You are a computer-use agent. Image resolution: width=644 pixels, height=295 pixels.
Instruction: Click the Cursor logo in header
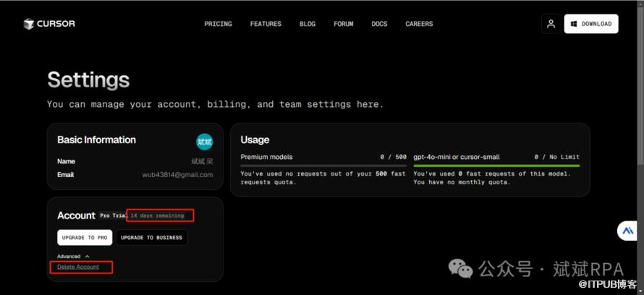(x=48, y=24)
